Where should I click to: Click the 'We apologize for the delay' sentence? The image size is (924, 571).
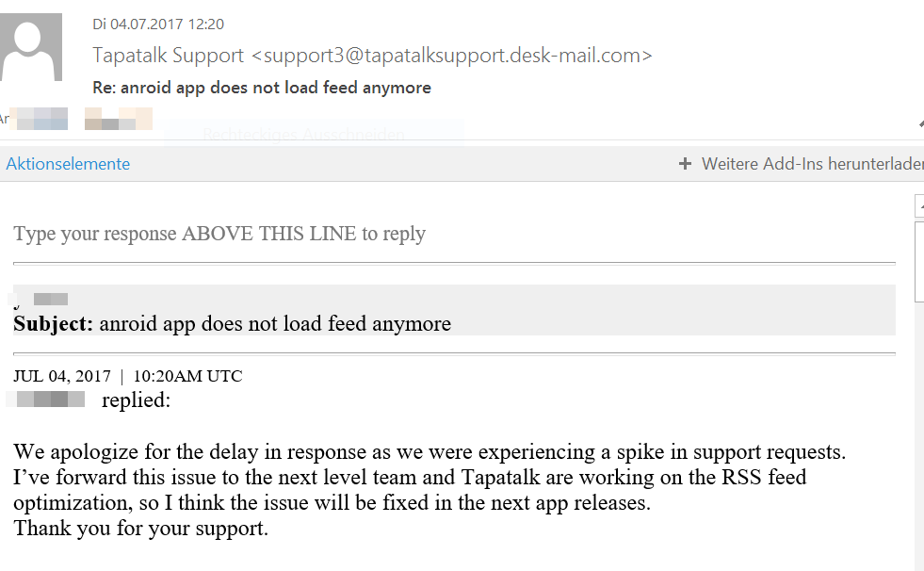pyautogui.click(x=430, y=452)
